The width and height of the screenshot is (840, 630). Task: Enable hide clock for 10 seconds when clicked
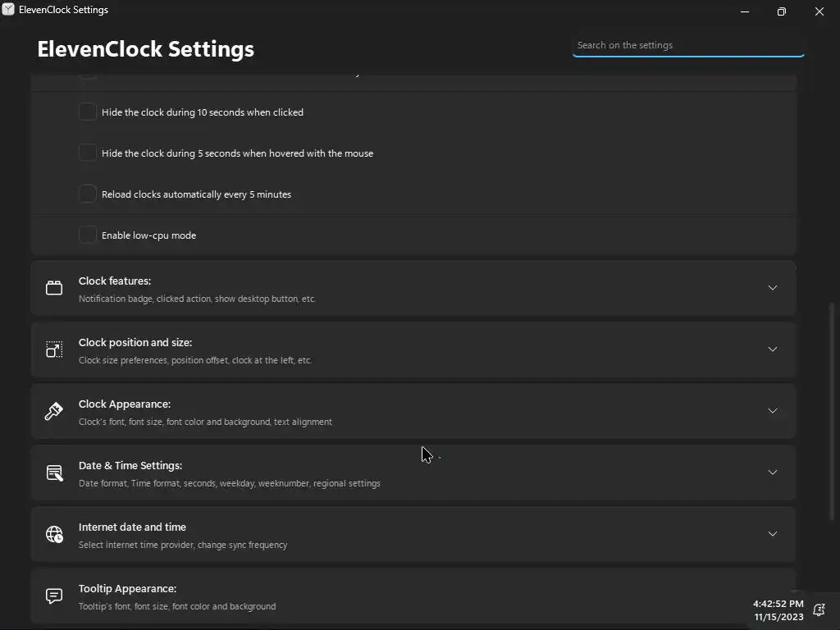pyautogui.click(x=88, y=112)
